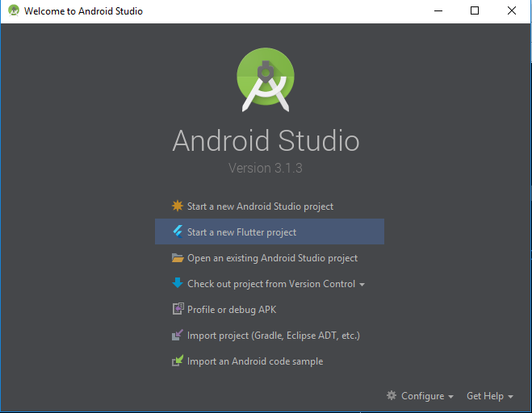Choose Check out project from Version Control
532x413 pixels.
[271, 284]
